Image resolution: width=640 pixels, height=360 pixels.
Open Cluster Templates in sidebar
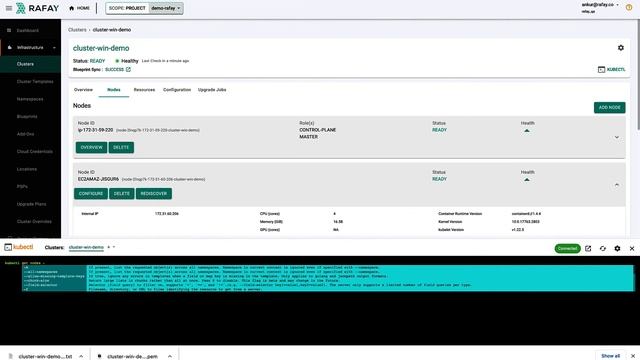coord(35,82)
